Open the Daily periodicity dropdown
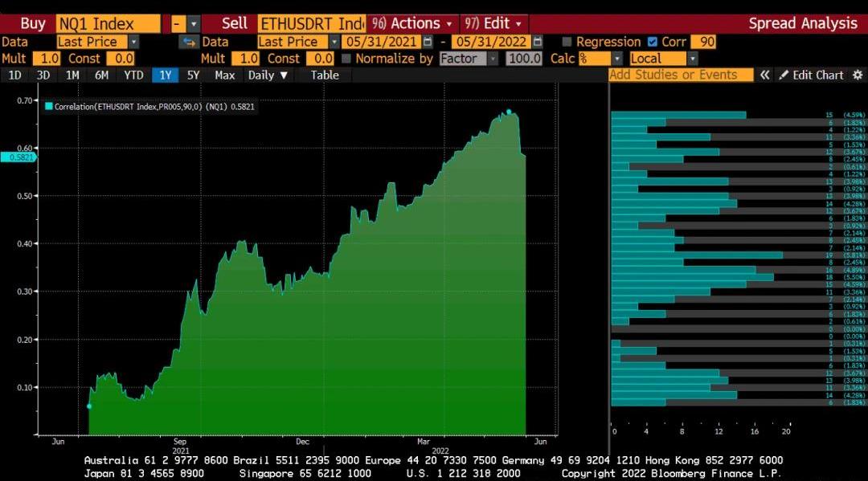This screenshot has height=481, width=868. (268, 75)
